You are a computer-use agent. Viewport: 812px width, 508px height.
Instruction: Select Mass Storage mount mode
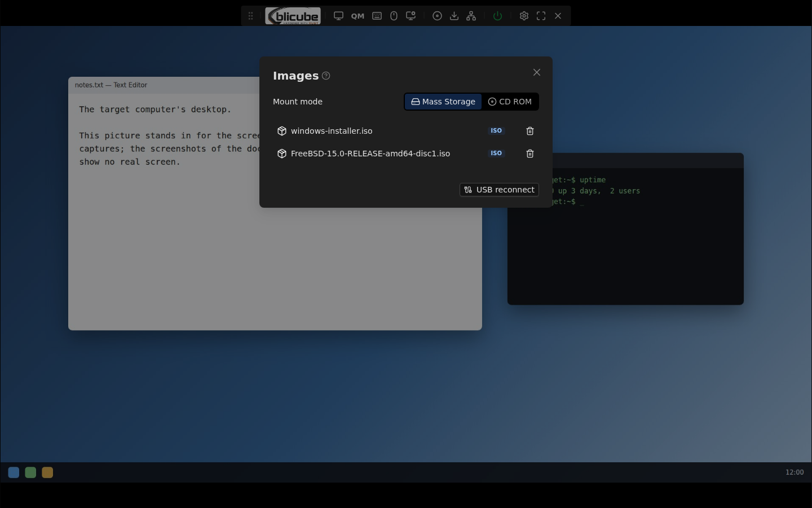[443, 102]
